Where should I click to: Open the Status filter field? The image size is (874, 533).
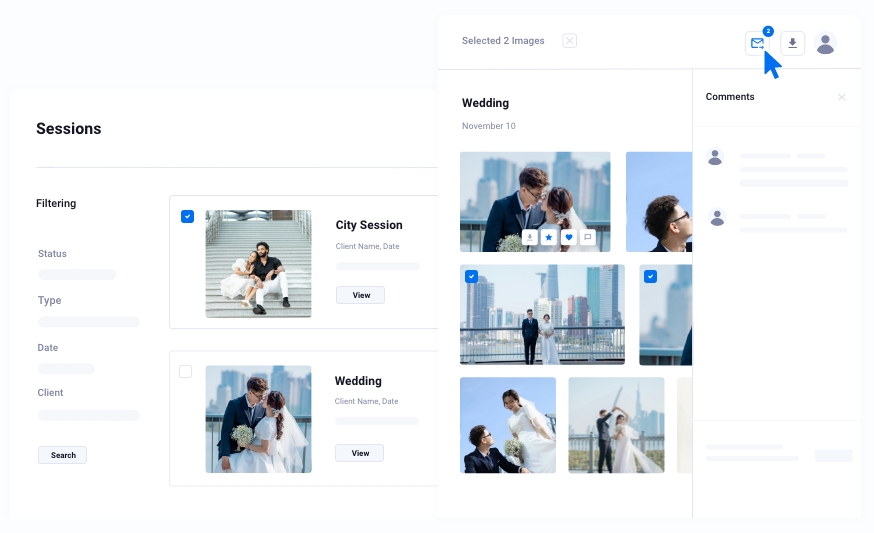pos(77,274)
